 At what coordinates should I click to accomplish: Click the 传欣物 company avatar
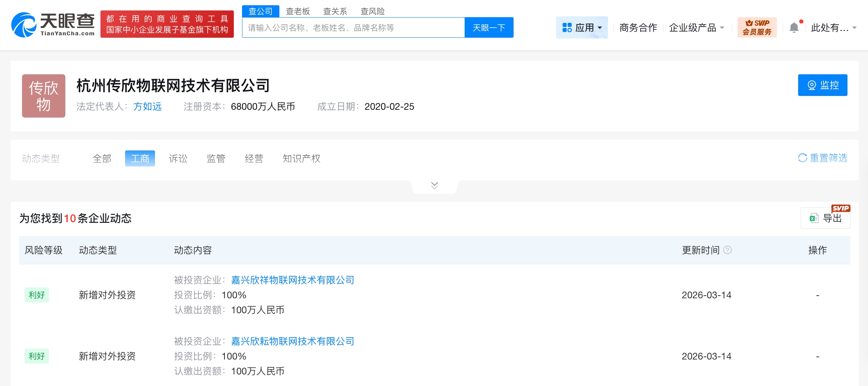(44, 96)
